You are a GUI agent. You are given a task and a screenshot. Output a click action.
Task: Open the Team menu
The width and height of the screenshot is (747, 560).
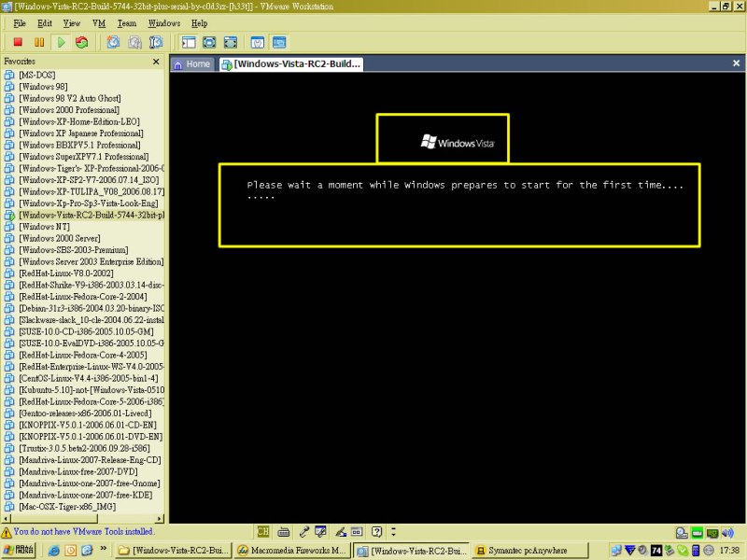tap(126, 22)
